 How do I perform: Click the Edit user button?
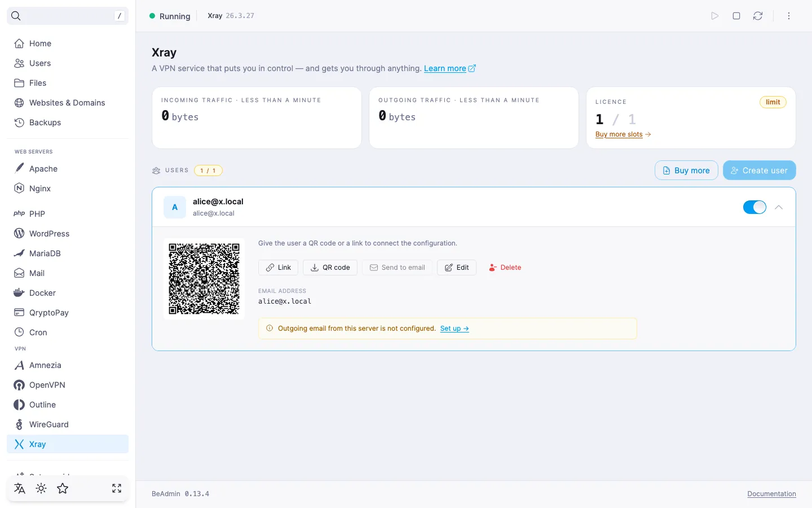tap(457, 268)
